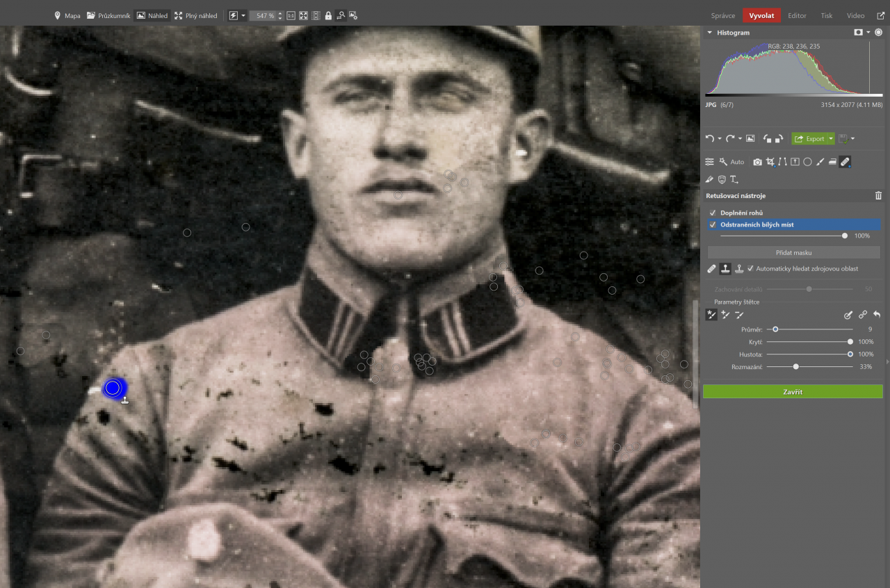The width and height of the screenshot is (890, 588).
Task: Select the add-to-brush stroke mode
Action: pos(725,315)
